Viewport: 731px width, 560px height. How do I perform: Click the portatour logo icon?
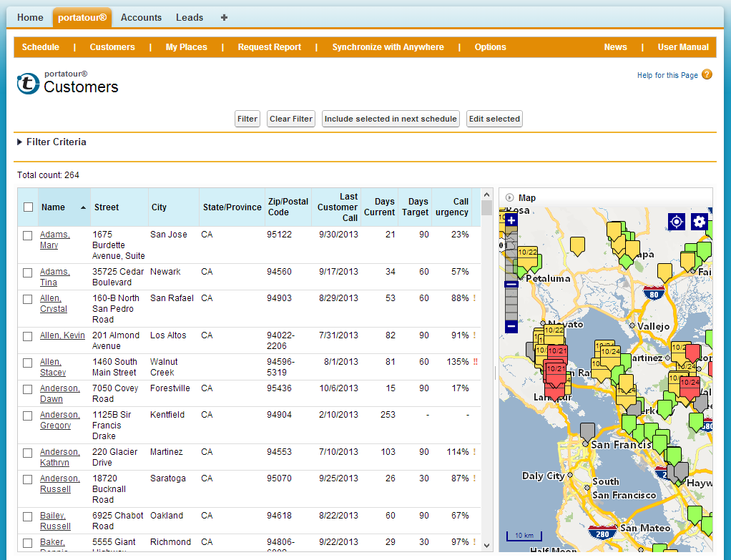pyautogui.click(x=28, y=83)
